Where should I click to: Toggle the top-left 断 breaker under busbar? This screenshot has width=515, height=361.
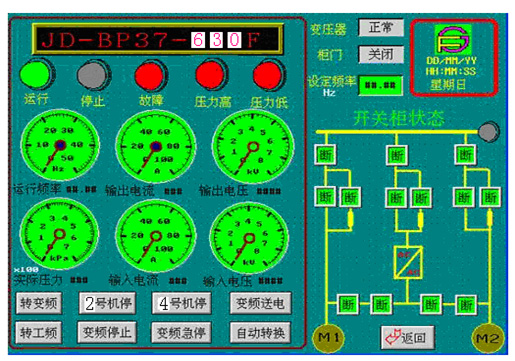[325, 155]
